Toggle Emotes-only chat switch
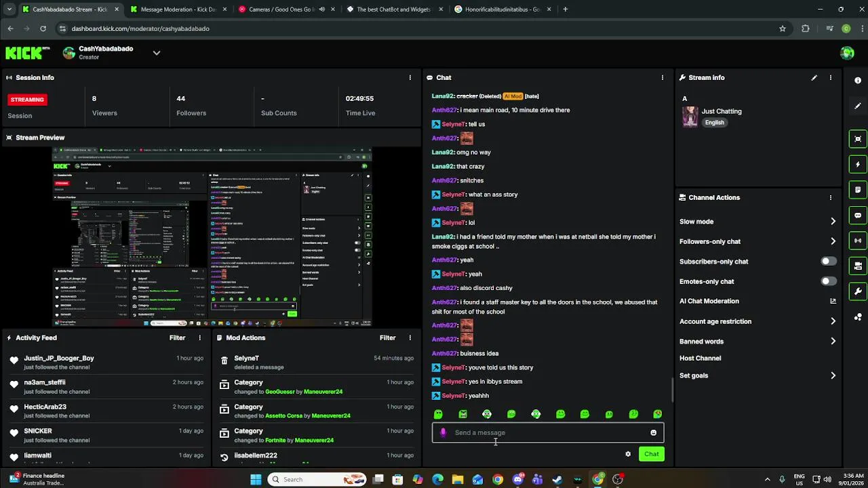 [x=828, y=281]
